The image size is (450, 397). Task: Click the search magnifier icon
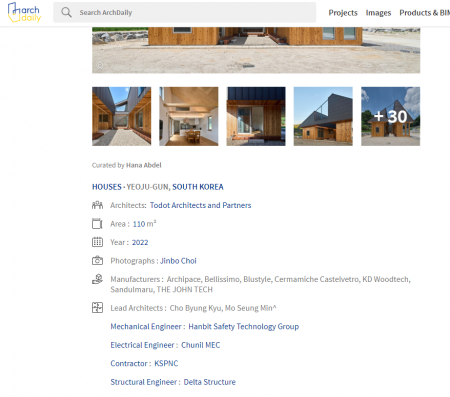[66, 13]
